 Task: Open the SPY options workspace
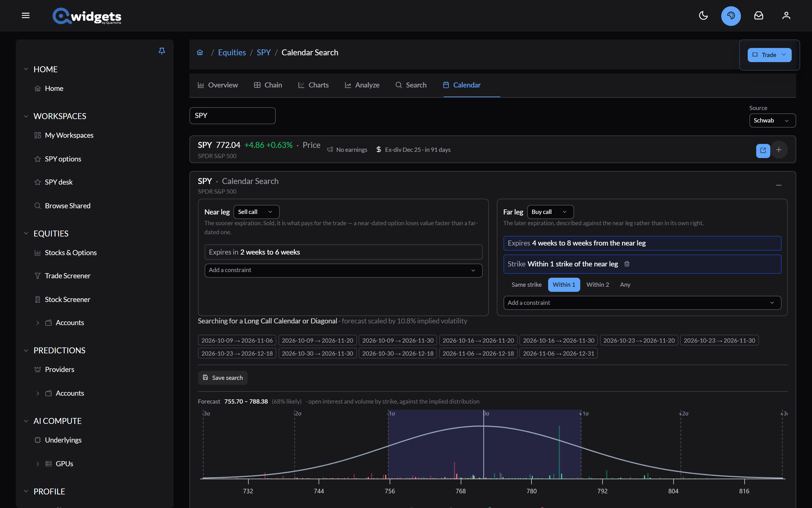click(x=63, y=159)
